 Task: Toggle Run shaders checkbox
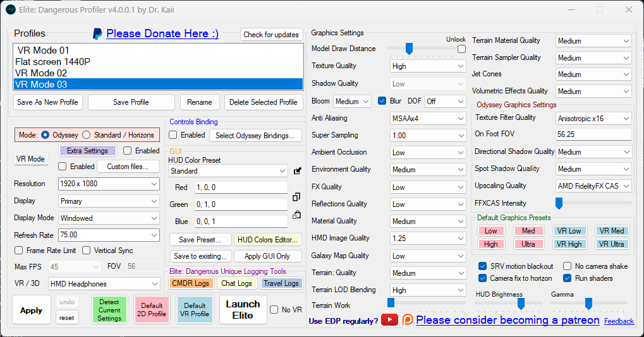pos(567,278)
